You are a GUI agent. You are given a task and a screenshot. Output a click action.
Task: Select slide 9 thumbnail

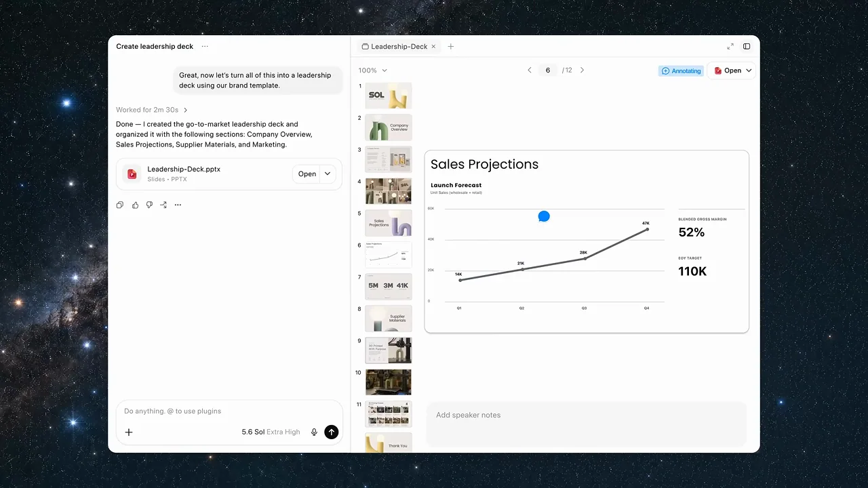[389, 350]
